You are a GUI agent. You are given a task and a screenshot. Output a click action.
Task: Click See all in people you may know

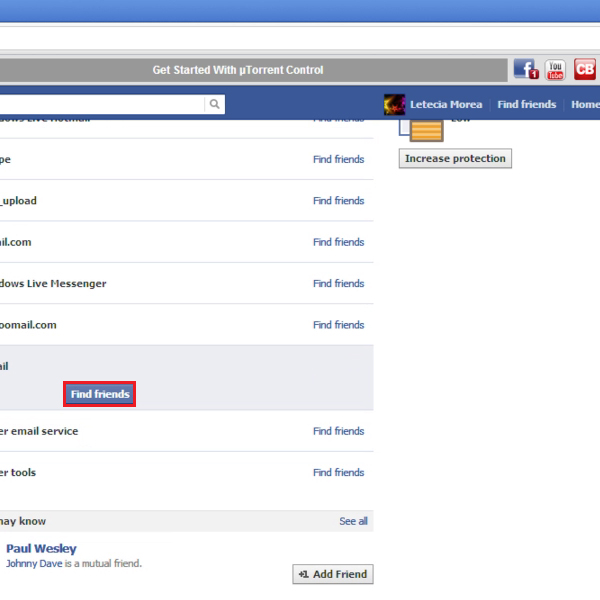tap(353, 521)
